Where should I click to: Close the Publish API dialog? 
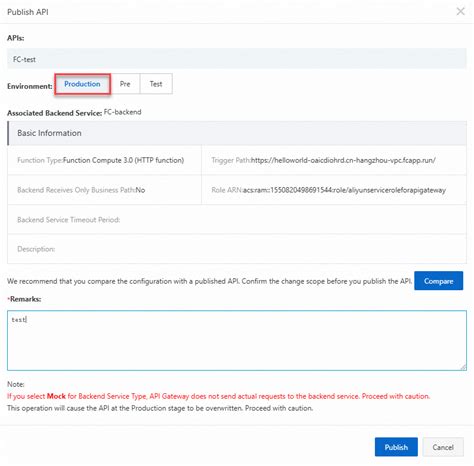pyautogui.click(x=460, y=11)
